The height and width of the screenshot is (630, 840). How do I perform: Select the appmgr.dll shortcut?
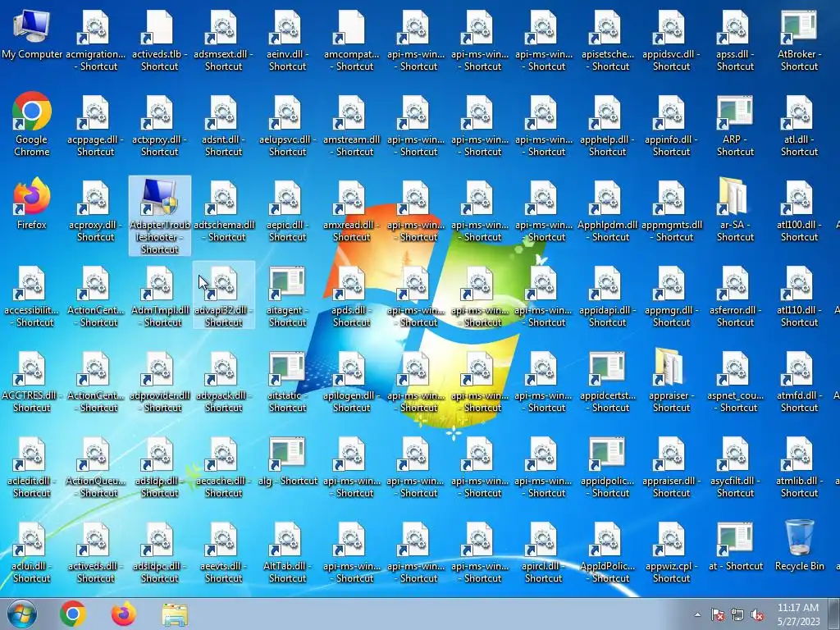[x=671, y=295]
